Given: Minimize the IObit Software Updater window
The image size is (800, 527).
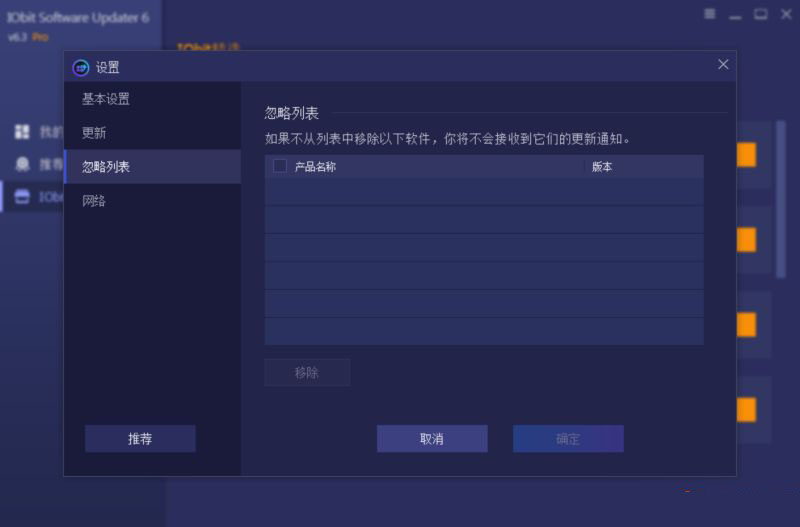Looking at the screenshot, I should click(x=735, y=15).
